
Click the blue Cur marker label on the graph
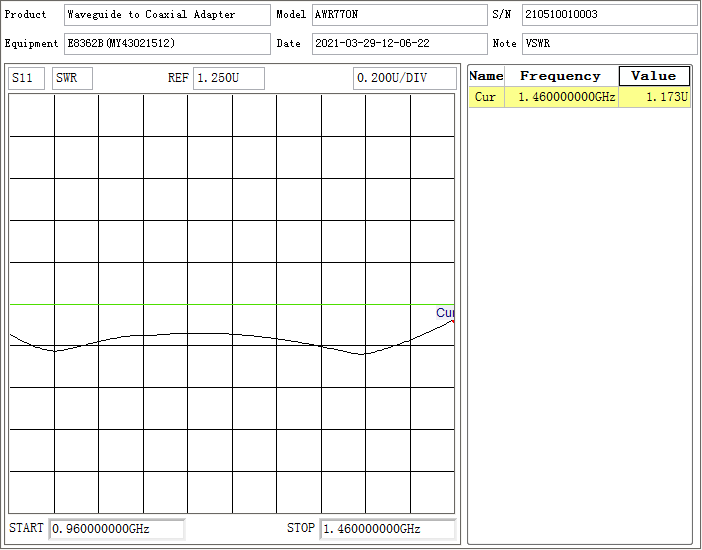[444, 313]
